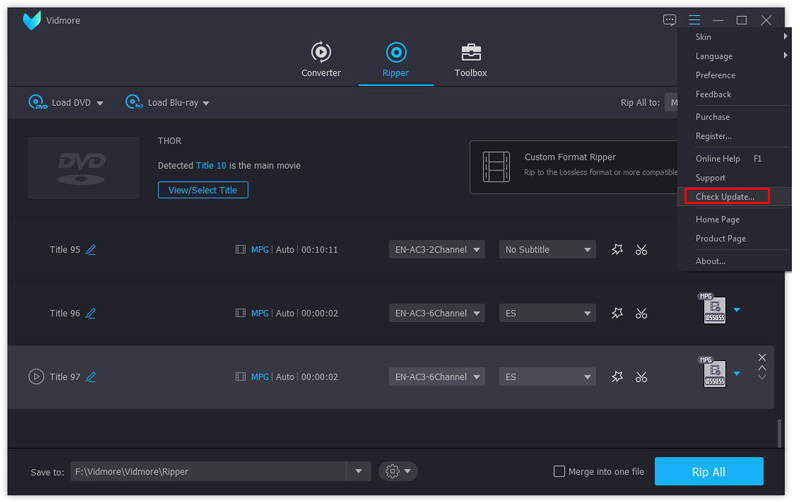Click the DVD thumbnail for THOR
800x502 pixels.
(83, 167)
